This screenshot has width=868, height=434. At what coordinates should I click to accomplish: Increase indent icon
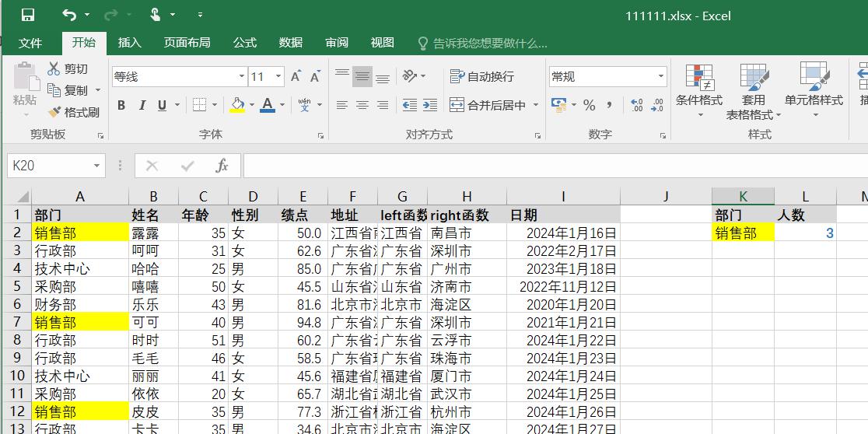pyautogui.click(x=430, y=105)
